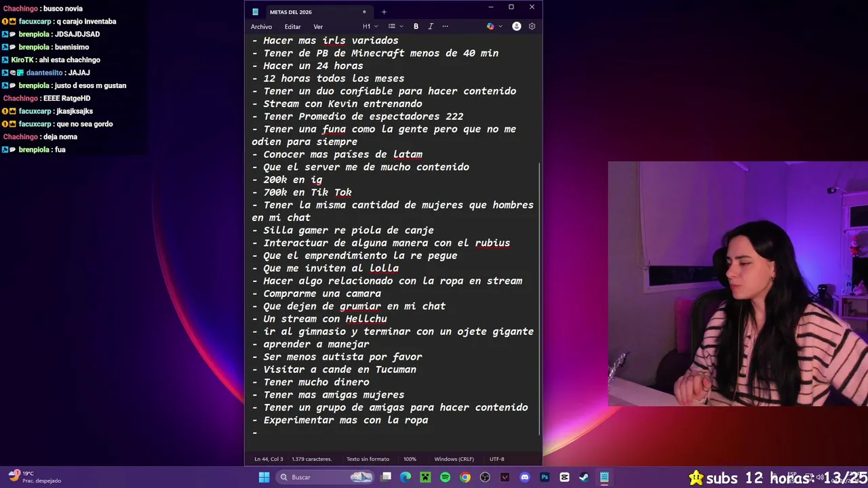The width and height of the screenshot is (868, 488).
Task: Click brenpiola's chat message 'buenisimo'
Action: point(72,47)
